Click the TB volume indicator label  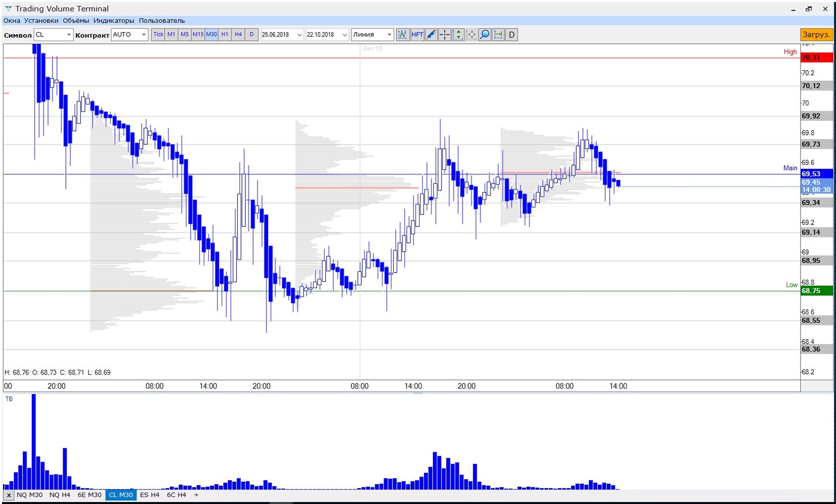[9, 399]
